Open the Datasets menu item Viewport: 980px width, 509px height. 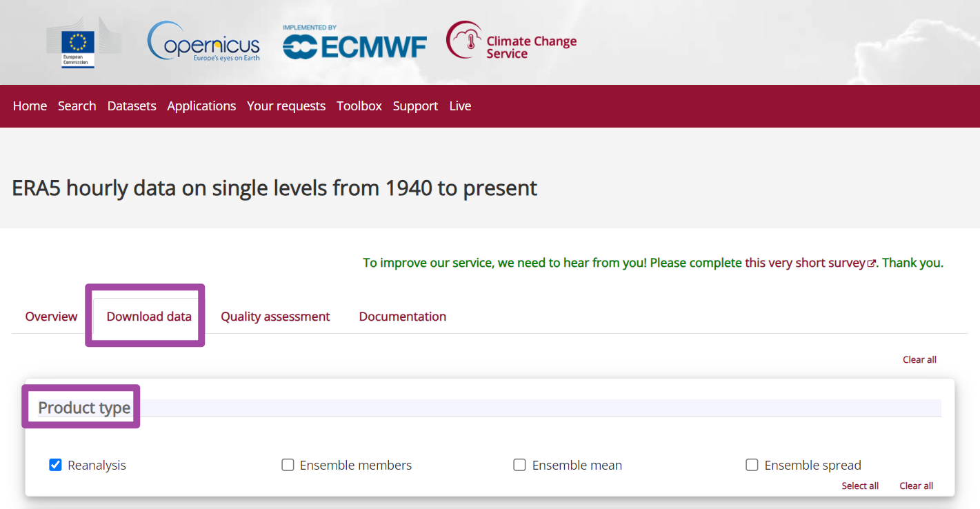pos(132,106)
